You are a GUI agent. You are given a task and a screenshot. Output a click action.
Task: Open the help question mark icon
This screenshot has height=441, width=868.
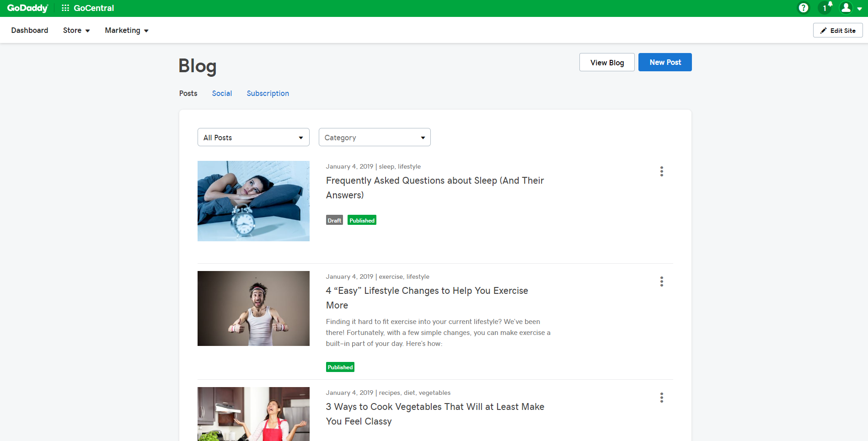[803, 8]
